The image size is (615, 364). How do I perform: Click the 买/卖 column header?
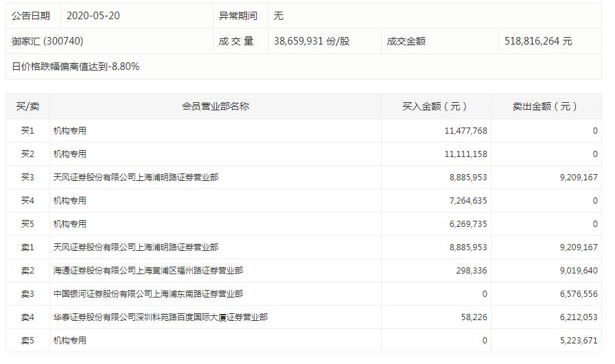(27, 106)
